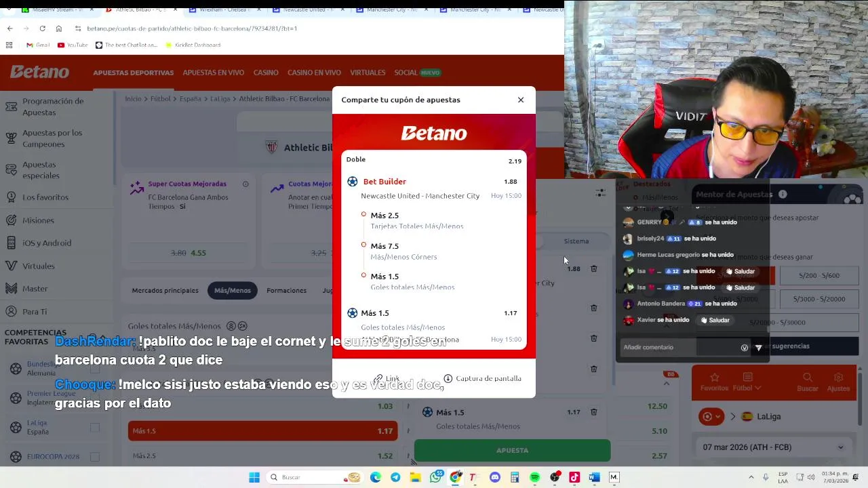
Task: Open Discord from taskbar
Action: 495,477
